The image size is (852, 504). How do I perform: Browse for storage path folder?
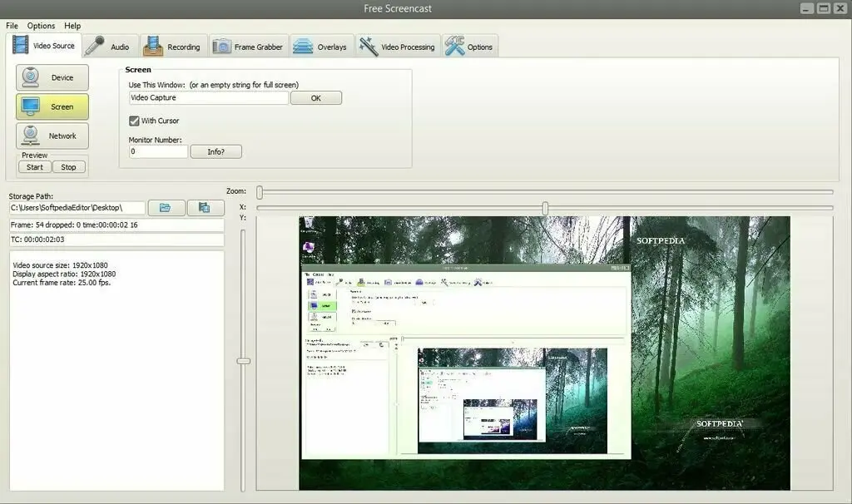[166, 208]
